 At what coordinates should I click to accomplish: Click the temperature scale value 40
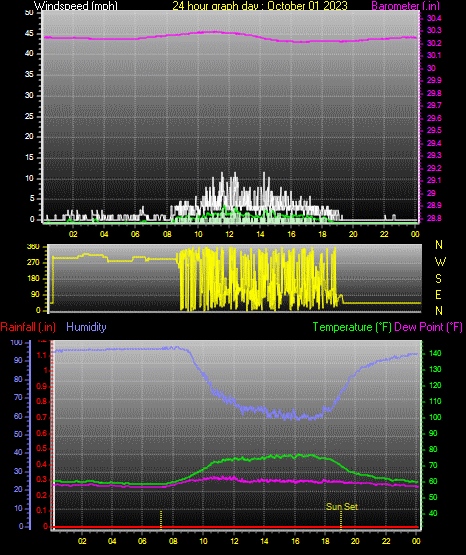point(433,513)
